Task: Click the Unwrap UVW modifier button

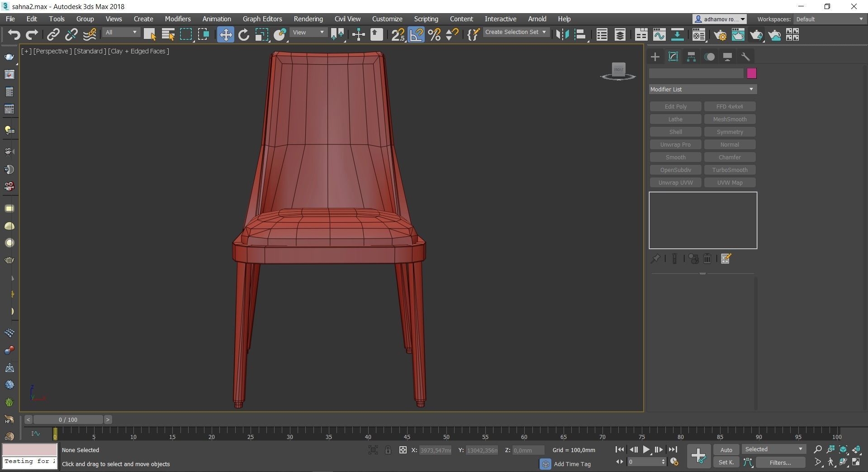Action: coord(675,183)
